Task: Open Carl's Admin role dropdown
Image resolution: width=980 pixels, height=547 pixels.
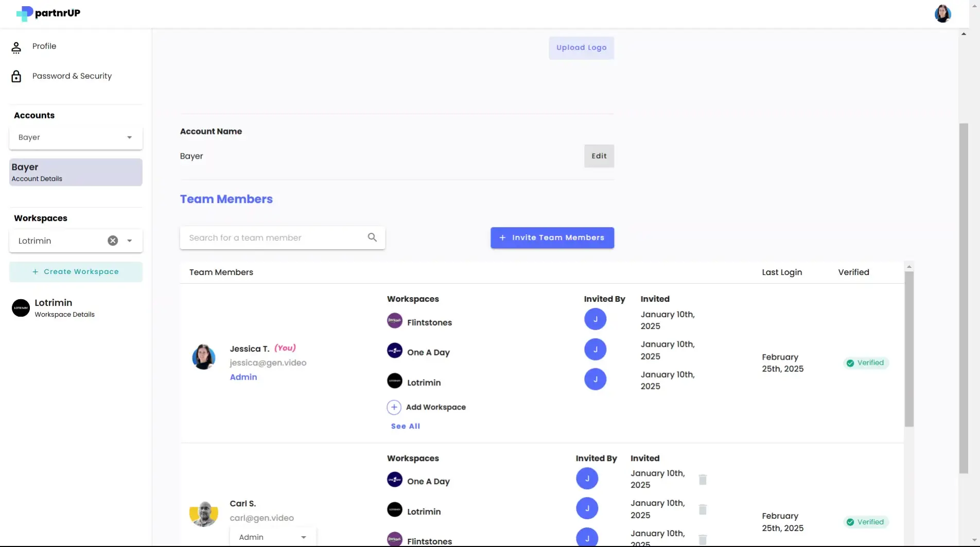Action: (x=273, y=537)
